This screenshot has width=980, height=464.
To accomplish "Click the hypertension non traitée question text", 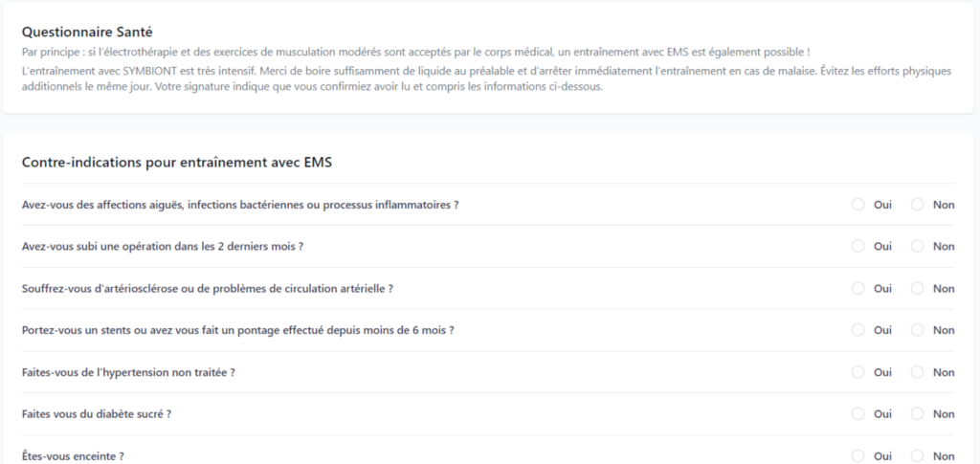I will (128, 372).
